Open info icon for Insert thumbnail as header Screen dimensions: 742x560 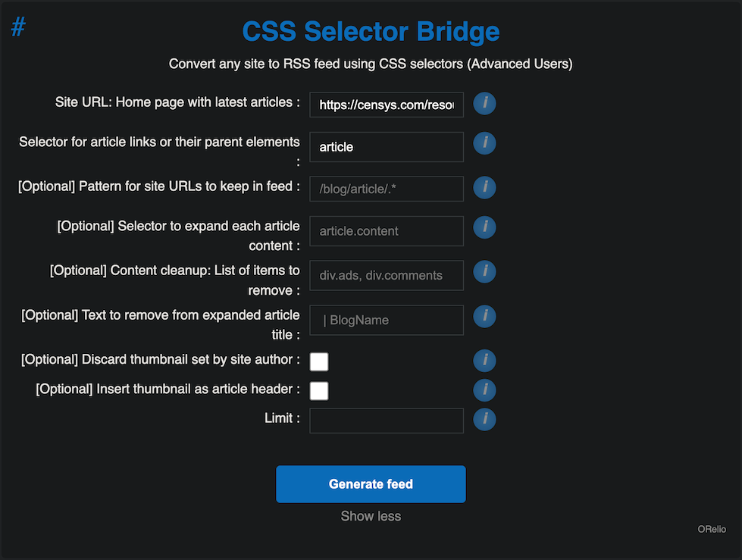tap(484, 389)
